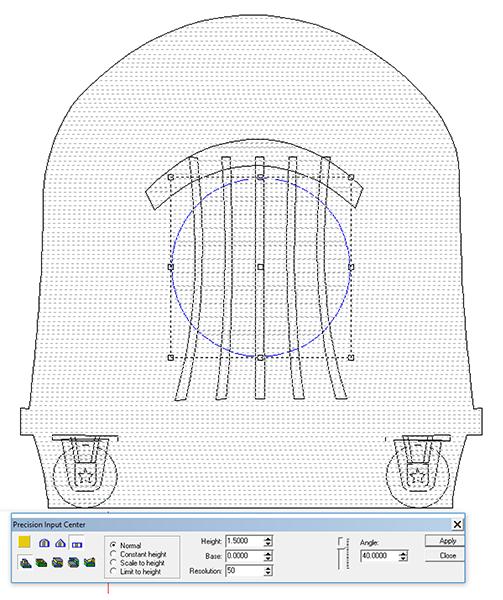Screen dimensions: 503x600
Task: Click the Precision Input Center title bar
Action: coord(231,524)
